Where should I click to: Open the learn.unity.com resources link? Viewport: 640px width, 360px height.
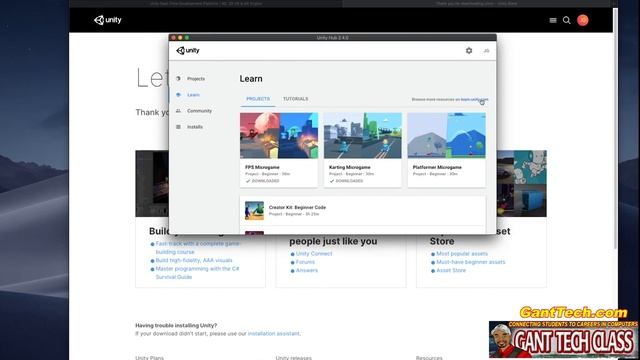point(474,100)
